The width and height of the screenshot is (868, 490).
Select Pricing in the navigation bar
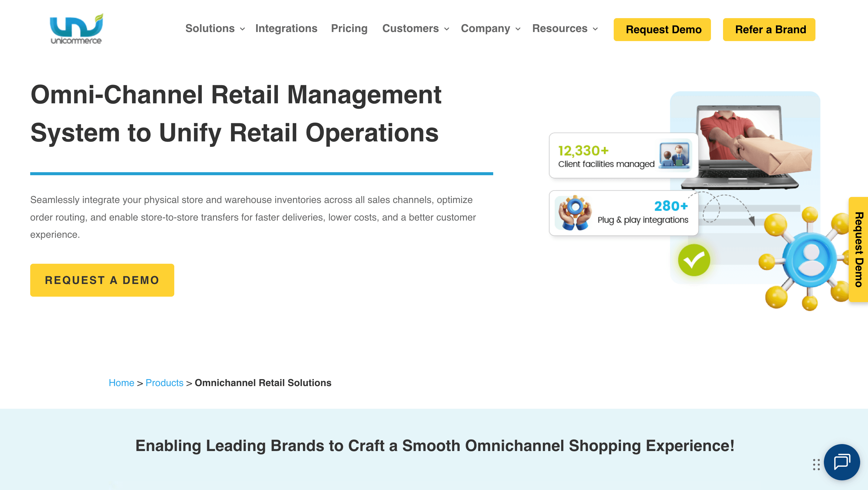click(x=349, y=29)
